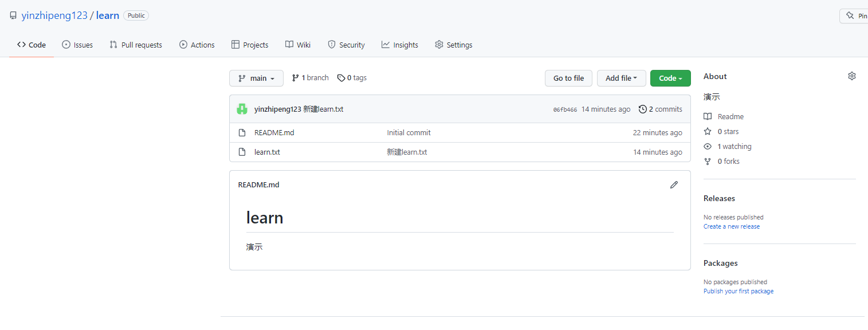Open the Packages heading link
The image size is (868, 330).
click(721, 263)
